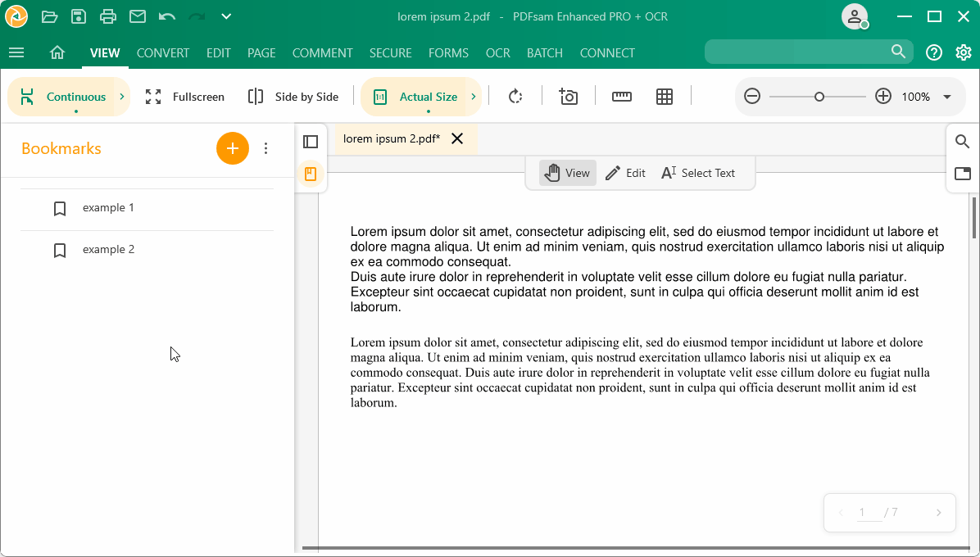Select the snapshot camera tool

click(x=569, y=96)
